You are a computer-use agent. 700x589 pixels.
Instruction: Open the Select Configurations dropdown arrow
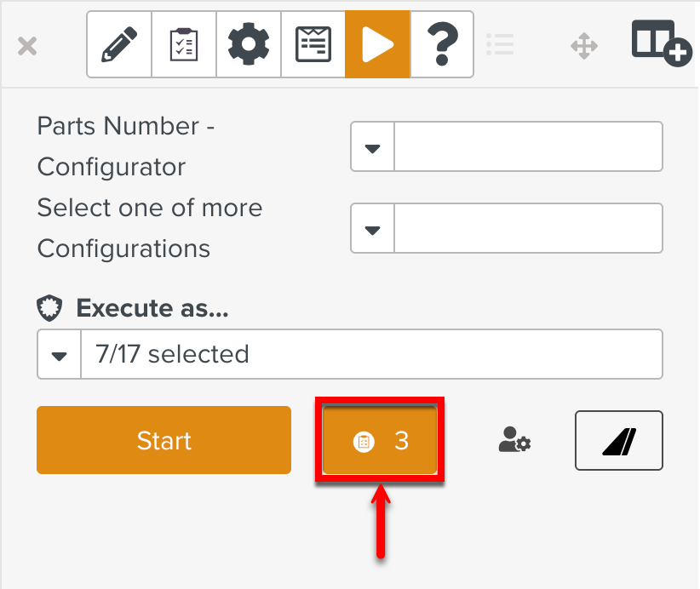coord(372,229)
